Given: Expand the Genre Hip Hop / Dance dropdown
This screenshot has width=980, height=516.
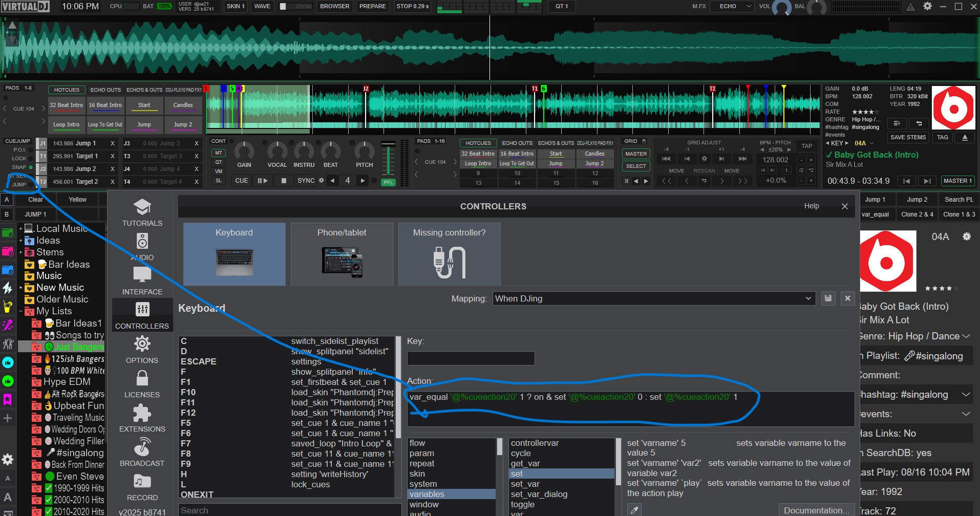Looking at the screenshot, I should [966, 336].
